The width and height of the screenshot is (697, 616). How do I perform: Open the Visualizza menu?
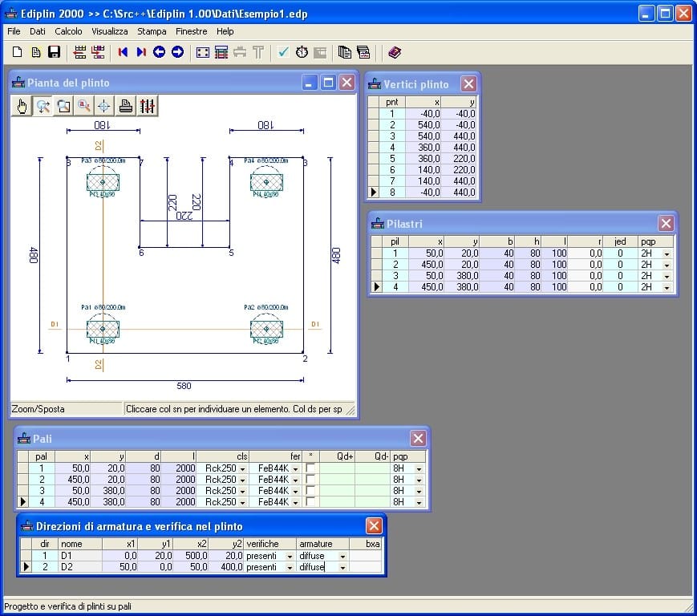point(109,31)
